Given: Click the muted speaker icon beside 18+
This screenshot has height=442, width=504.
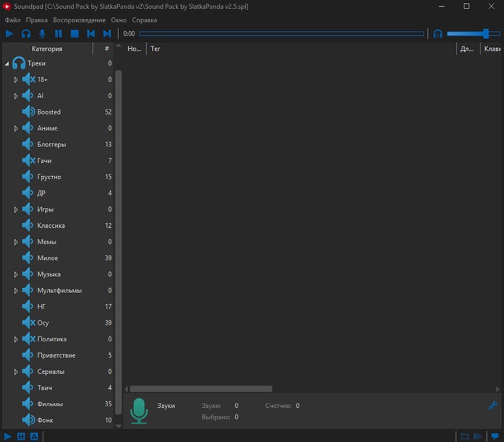Looking at the screenshot, I should (x=29, y=79).
